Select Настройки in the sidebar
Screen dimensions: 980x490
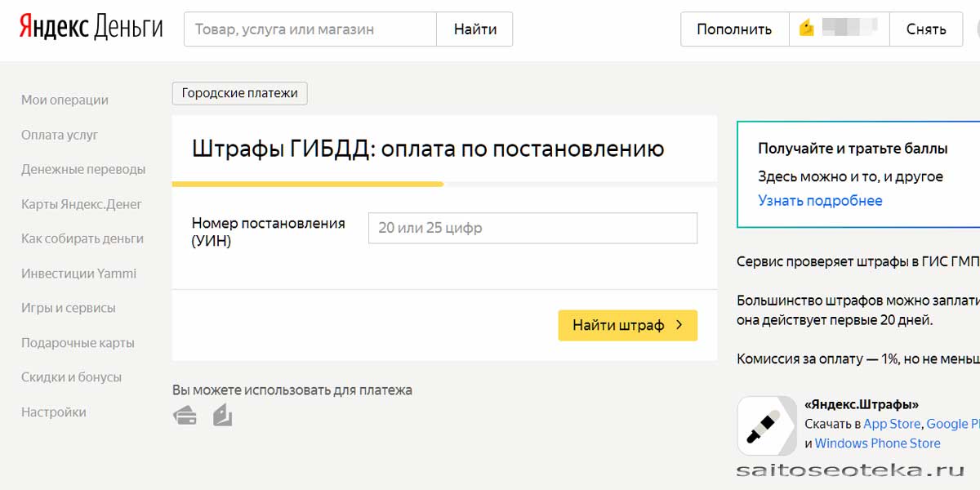click(x=54, y=412)
